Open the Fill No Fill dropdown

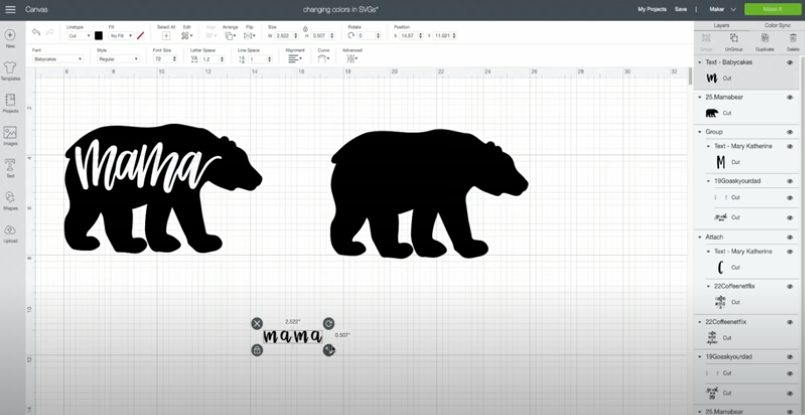coord(121,35)
